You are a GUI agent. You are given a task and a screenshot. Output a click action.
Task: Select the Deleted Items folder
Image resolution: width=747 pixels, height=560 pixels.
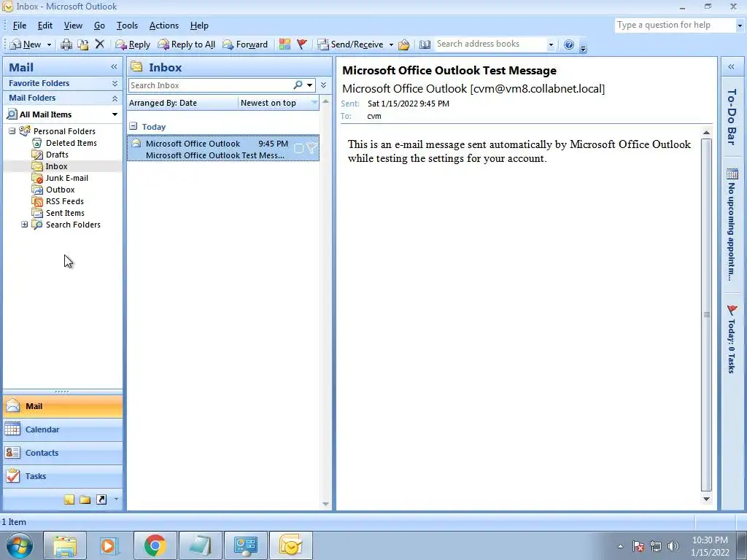71,143
